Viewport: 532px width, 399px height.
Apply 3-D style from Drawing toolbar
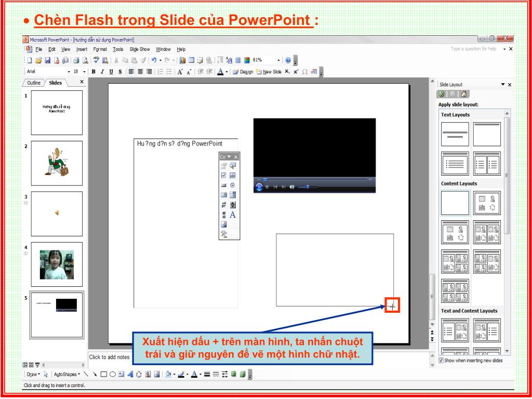(242, 374)
